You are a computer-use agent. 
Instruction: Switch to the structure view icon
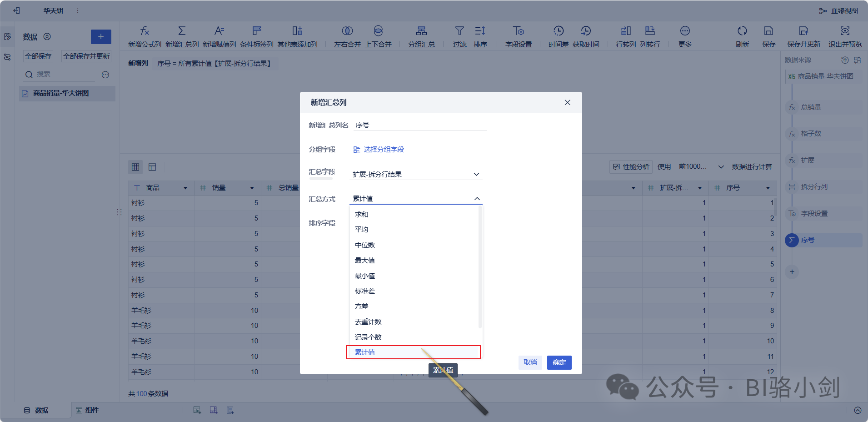click(152, 167)
